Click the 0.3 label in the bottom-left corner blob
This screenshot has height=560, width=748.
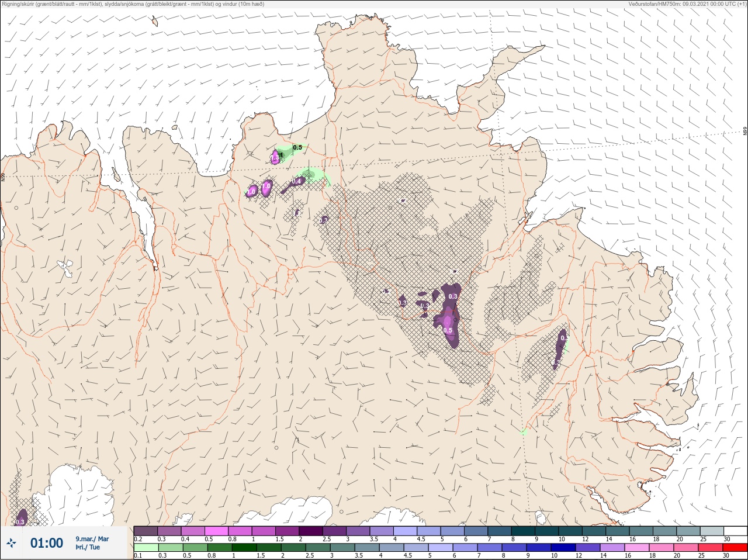coord(20,522)
